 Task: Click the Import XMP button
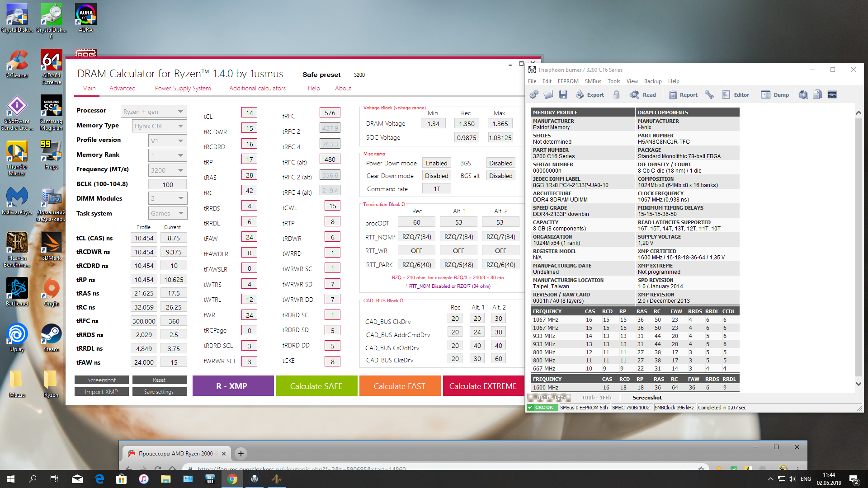(101, 392)
